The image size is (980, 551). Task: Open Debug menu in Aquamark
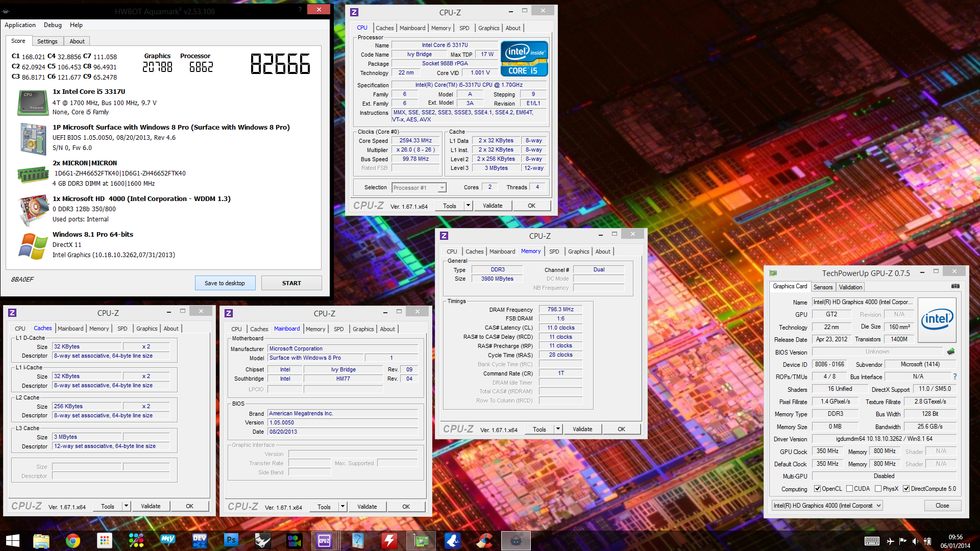point(53,25)
